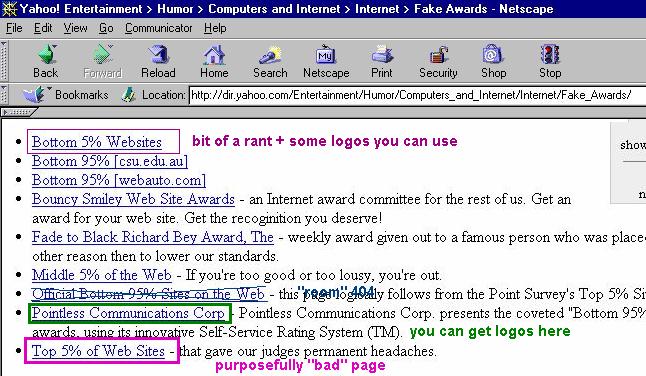Open the Communicator menu
This screenshot has height=376, width=646.
pos(159,28)
